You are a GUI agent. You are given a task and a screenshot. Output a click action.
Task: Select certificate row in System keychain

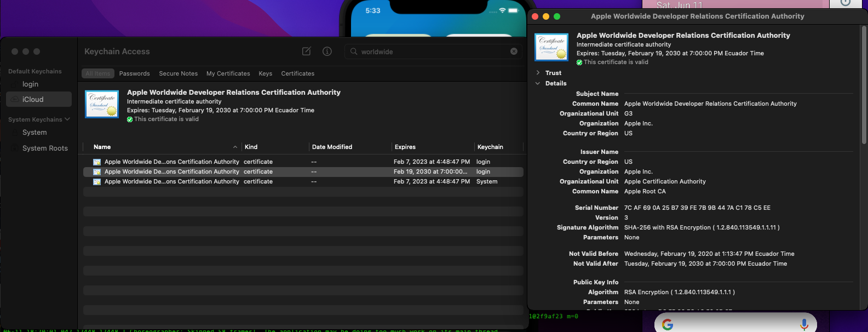tap(303, 181)
